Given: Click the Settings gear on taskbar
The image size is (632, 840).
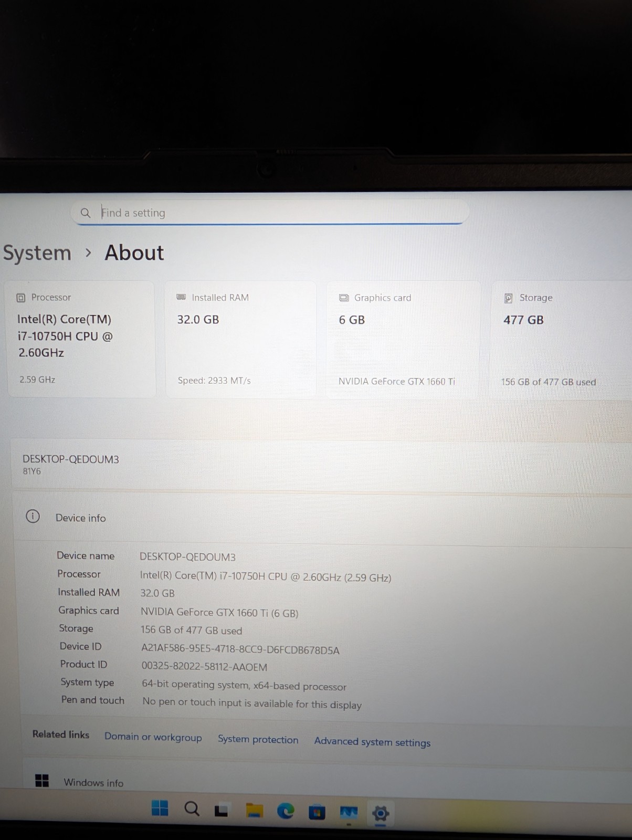Looking at the screenshot, I should point(381,814).
